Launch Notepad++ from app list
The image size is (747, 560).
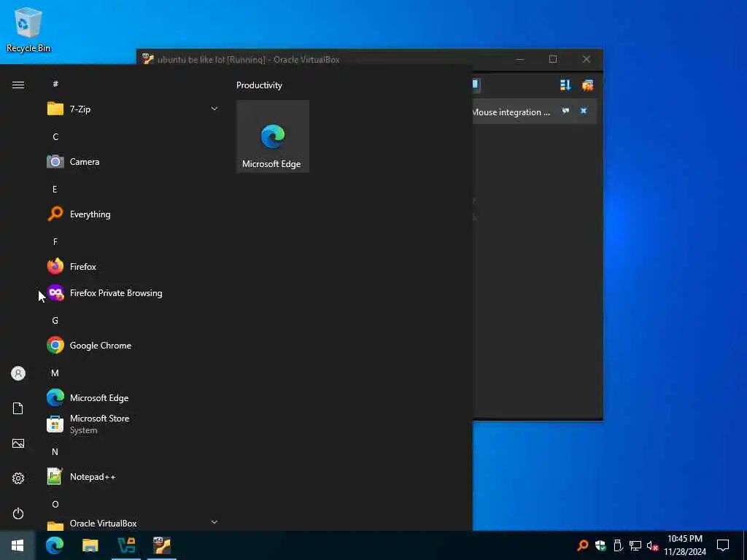[133, 476]
